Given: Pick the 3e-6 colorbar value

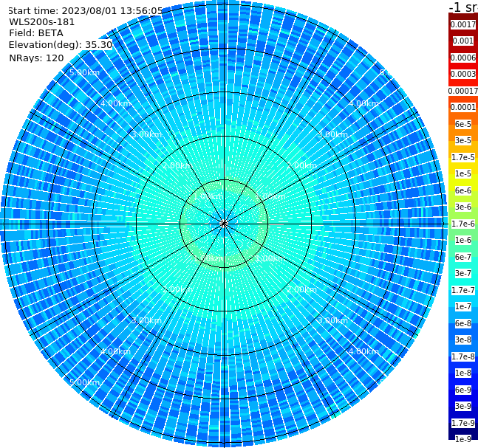Looking at the screenshot, I should [463, 207].
